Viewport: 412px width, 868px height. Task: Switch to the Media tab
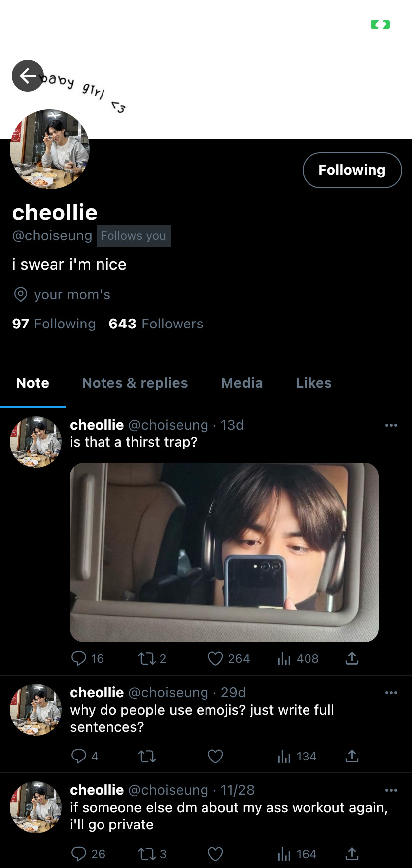pyautogui.click(x=242, y=383)
